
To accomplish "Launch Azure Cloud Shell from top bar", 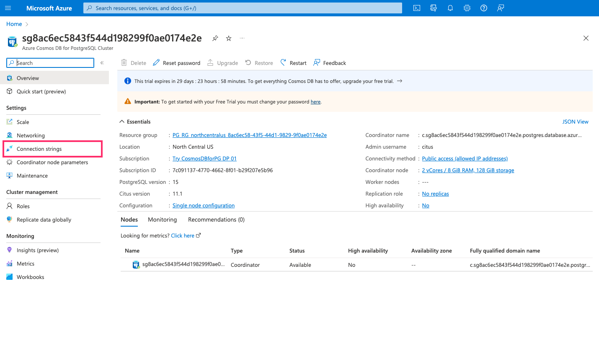I will point(417,8).
